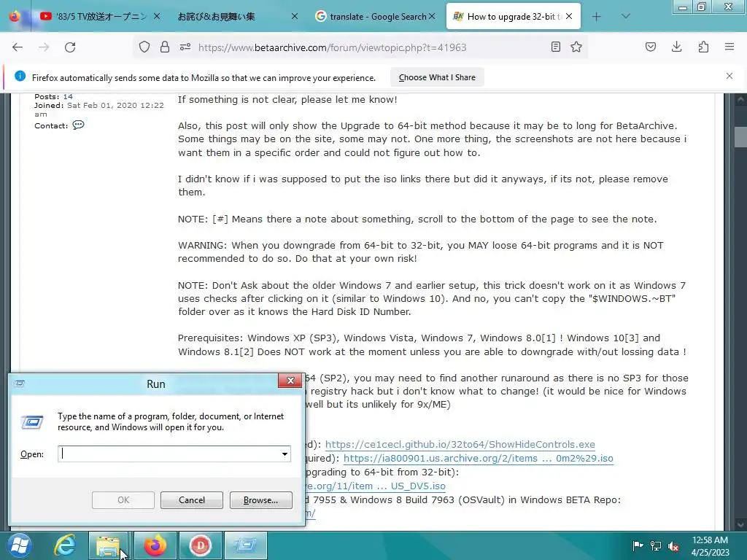The height and width of the screenshot is (560, 747).
Task: Click the Run dialog title bar icon
Action: pyautogui.click(x=20, y=384)
